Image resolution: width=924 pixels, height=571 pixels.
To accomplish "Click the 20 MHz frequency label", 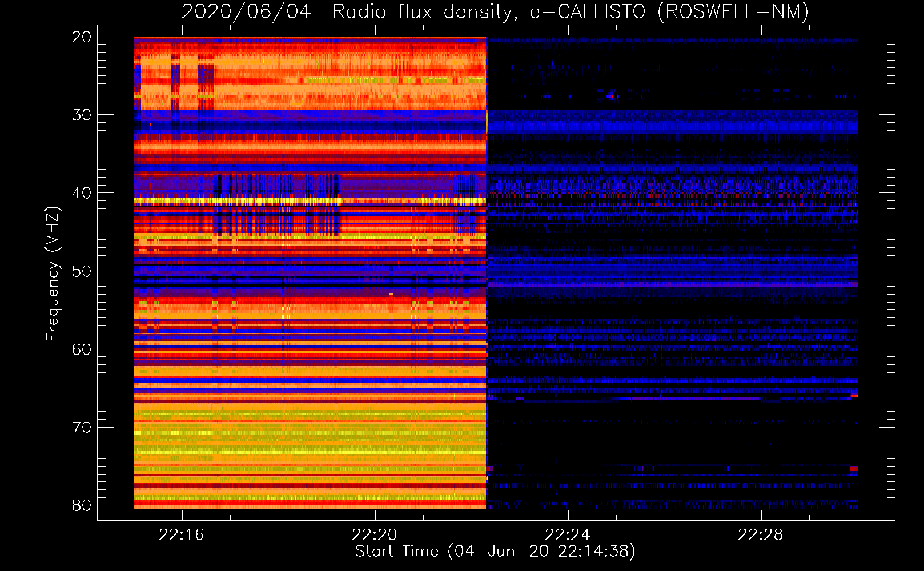I will coord(82,37).
